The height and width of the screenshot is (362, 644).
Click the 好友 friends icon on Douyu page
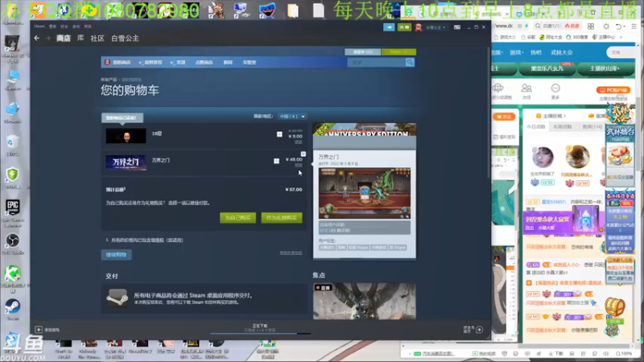526,91
